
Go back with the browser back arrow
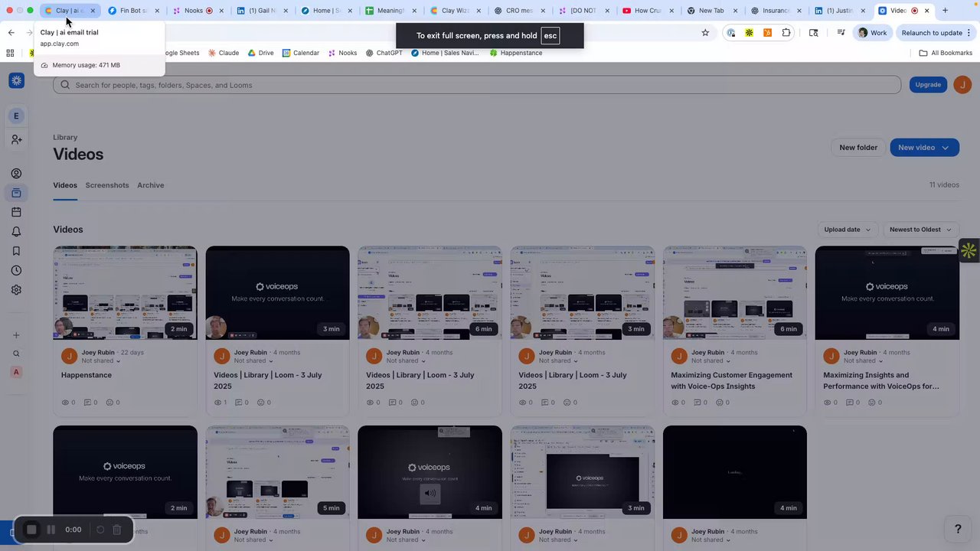click(x=11, y=33)
